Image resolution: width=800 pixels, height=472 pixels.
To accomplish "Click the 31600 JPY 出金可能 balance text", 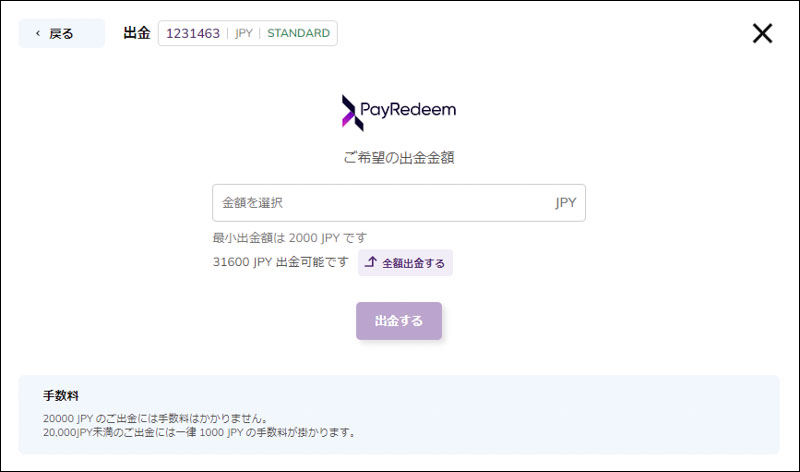I will (280, 262).
